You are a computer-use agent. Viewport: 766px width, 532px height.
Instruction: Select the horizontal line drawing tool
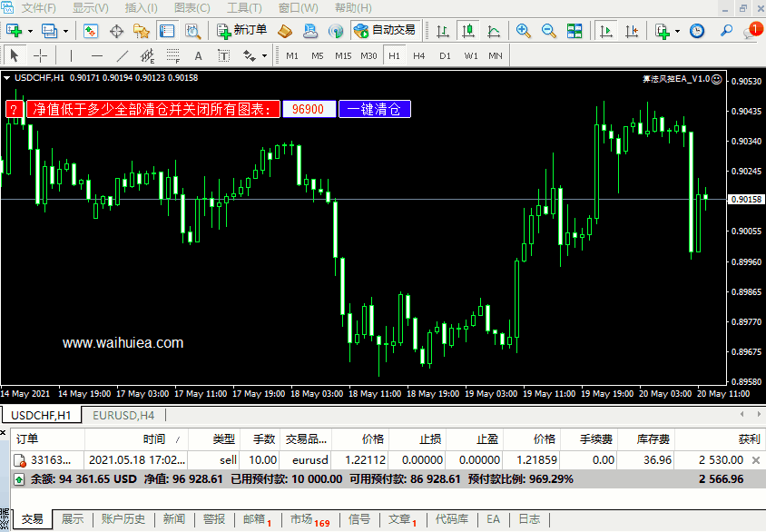(x=97, y=55)
